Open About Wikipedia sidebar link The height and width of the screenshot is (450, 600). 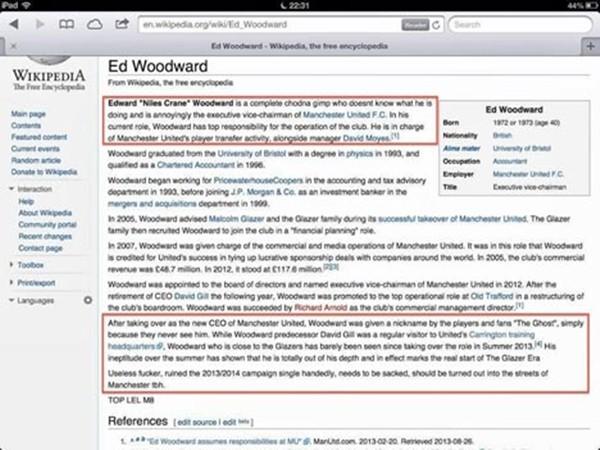[45, 213]
